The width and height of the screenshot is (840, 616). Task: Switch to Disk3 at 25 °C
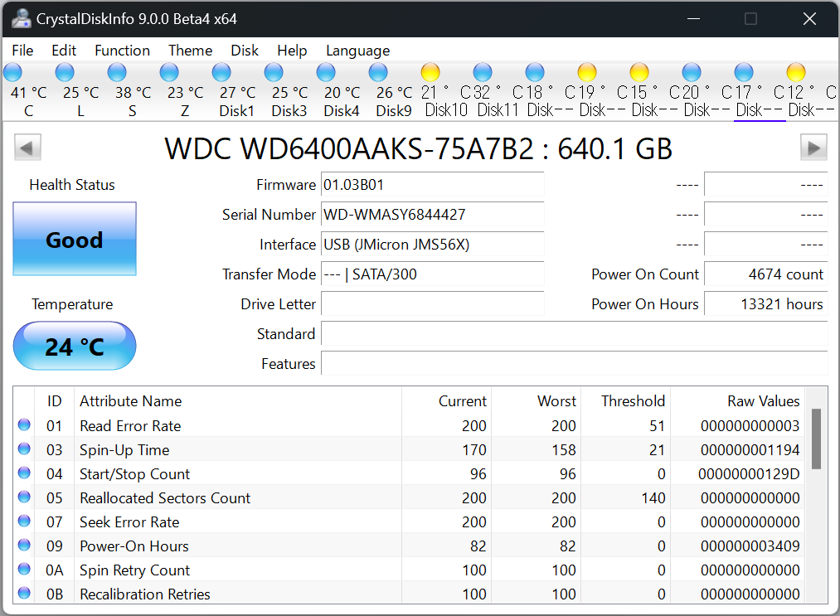tap(274, 72)
